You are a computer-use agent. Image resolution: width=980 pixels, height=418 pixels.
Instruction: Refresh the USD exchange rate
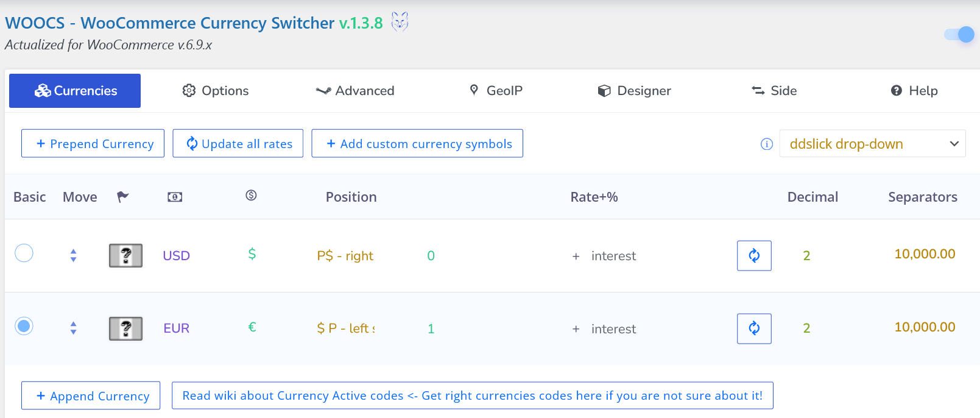pyautogui.click(x=754, y=256)
